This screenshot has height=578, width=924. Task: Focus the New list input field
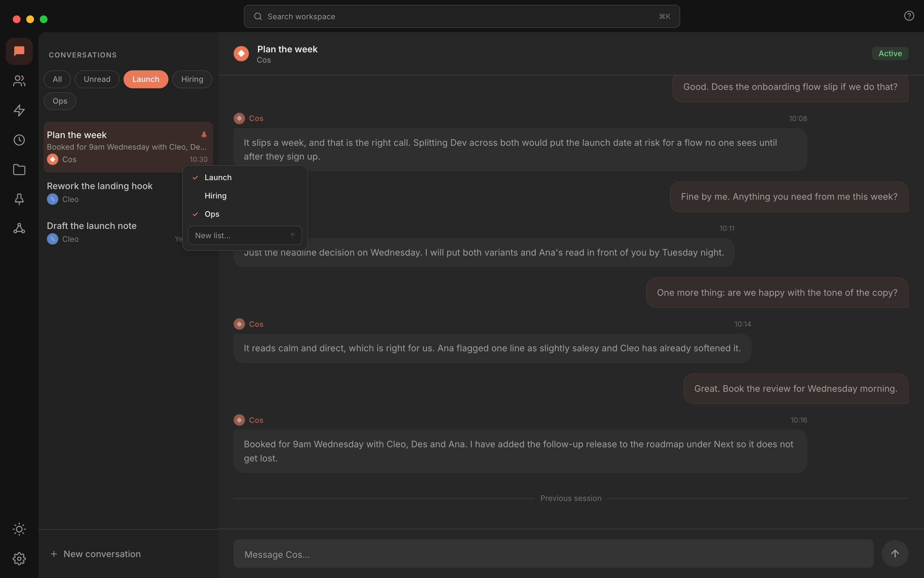pos(245,235)
